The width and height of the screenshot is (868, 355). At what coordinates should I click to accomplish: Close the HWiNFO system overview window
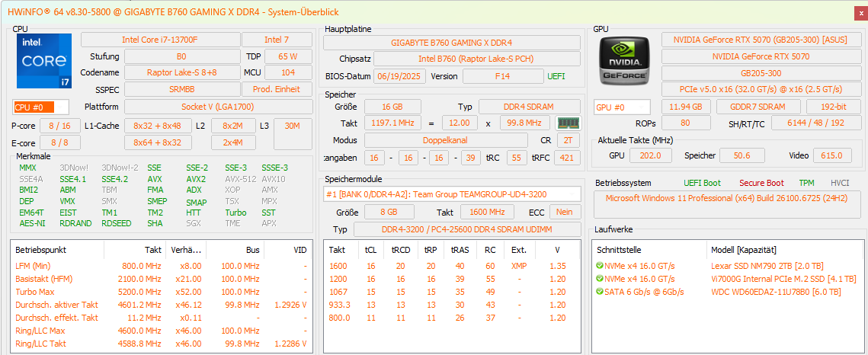861,12
